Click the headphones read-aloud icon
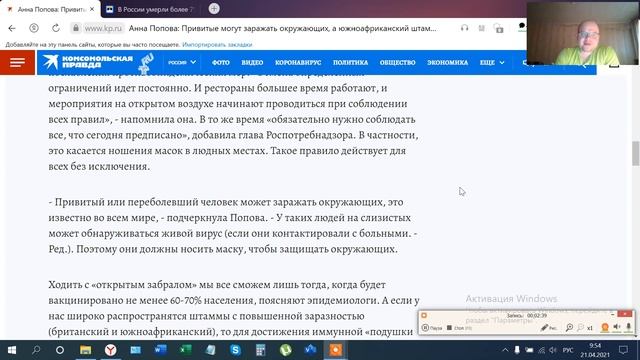640x360 pixels. [464, 28]
